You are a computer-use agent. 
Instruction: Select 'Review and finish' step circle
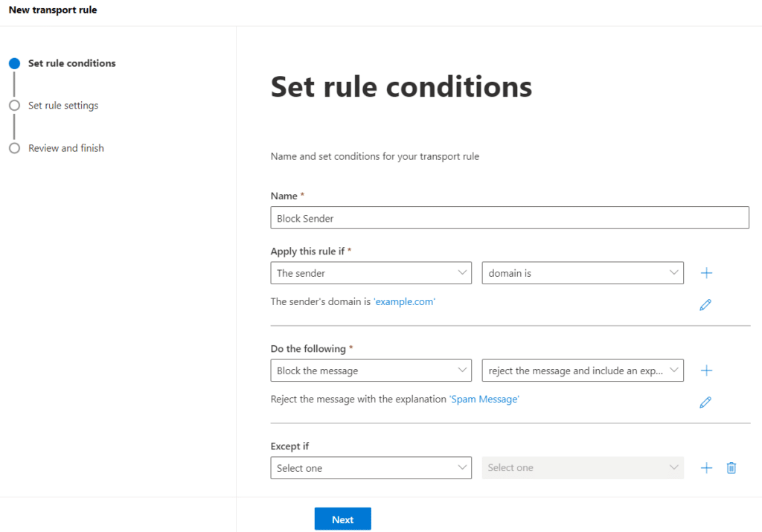pos(14,148)
